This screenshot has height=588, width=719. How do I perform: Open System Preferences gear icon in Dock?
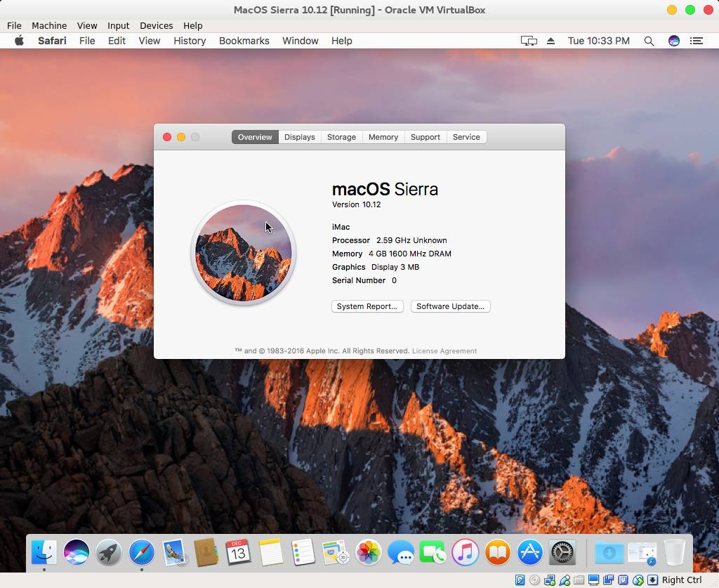(562, 551)
